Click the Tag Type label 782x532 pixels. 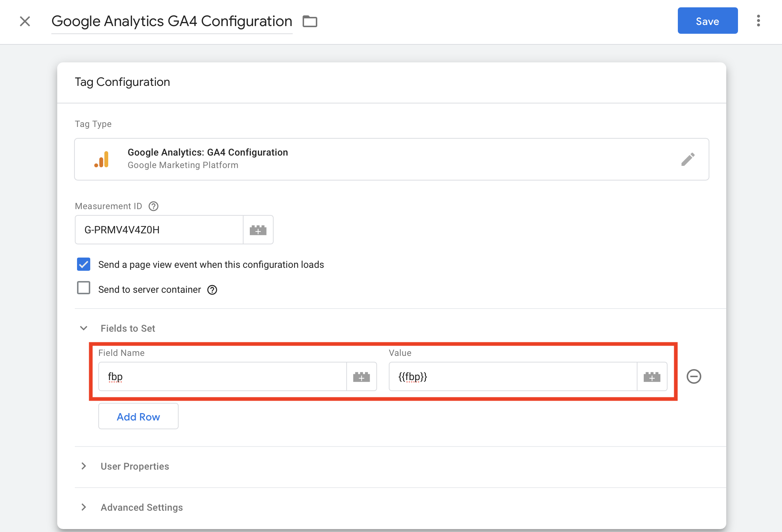(93, 124)
